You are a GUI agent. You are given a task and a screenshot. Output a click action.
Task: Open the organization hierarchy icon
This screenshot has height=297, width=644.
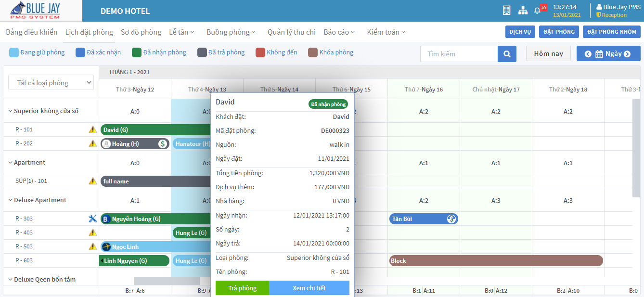[x=523, y=10]
